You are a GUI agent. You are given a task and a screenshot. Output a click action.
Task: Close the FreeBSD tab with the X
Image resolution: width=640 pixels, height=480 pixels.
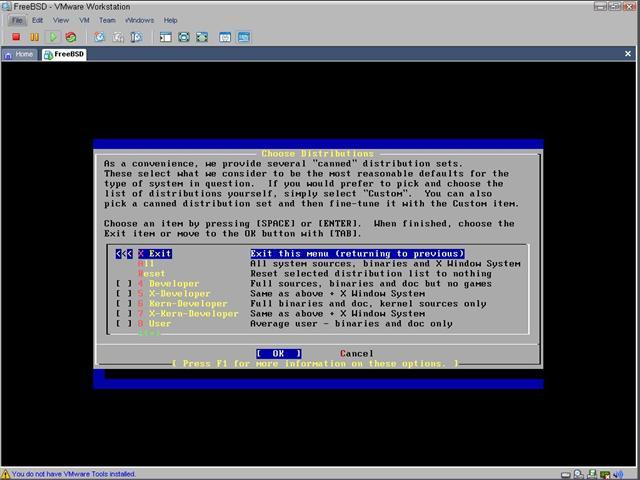click(x=628, y=53)
